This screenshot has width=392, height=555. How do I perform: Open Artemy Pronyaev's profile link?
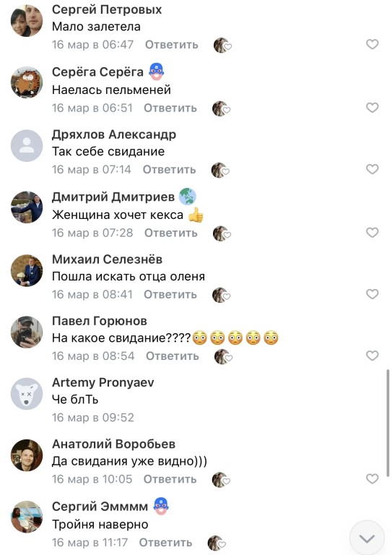(x=103, y=382)
